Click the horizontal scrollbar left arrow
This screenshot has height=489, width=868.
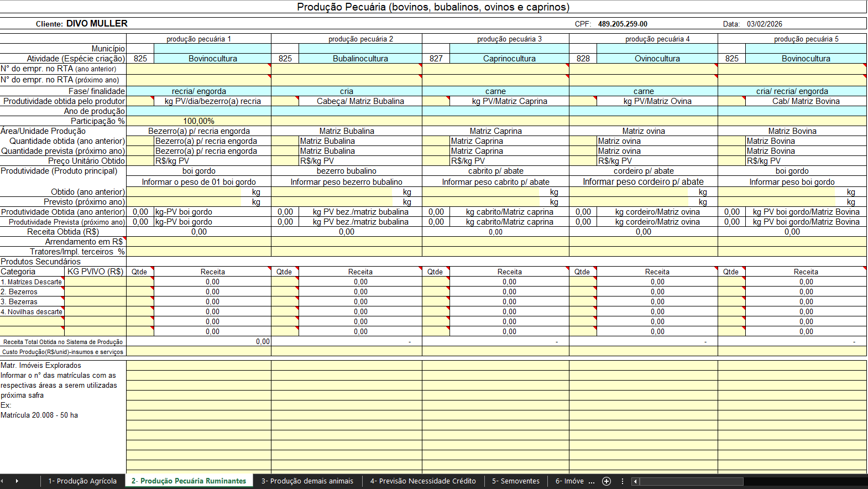[x=635, y=481]
